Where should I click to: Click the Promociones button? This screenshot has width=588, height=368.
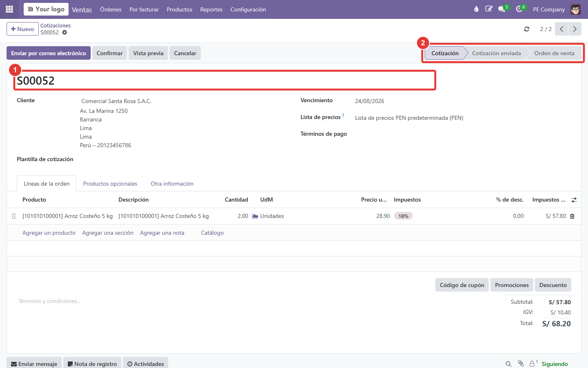pos(512,285)
